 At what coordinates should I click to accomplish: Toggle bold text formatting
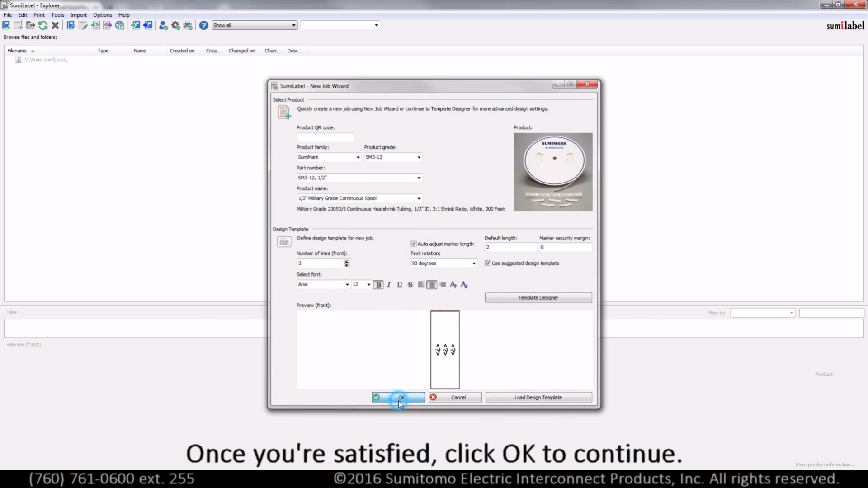pyautogui.click(x=378, y=285)
